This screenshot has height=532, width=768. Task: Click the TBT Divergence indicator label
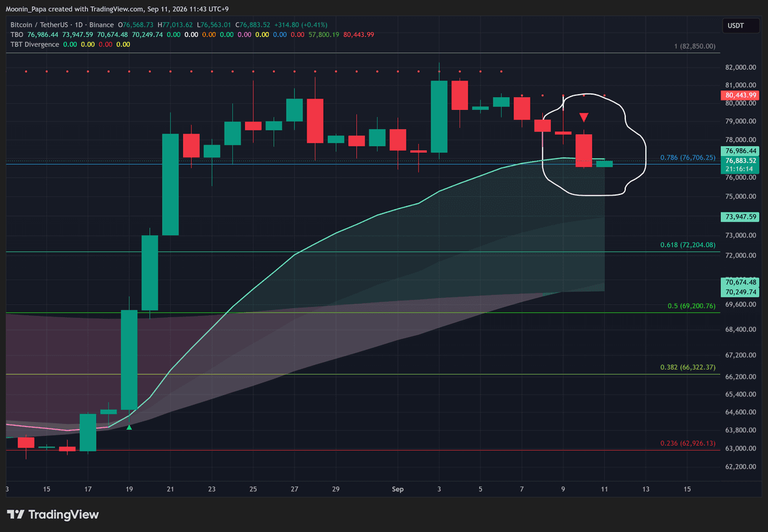click(x=35, y=45)
